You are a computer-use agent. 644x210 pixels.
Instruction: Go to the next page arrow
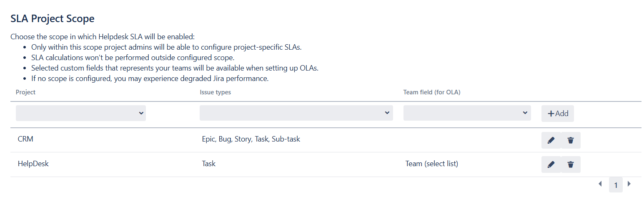[629, 184]
